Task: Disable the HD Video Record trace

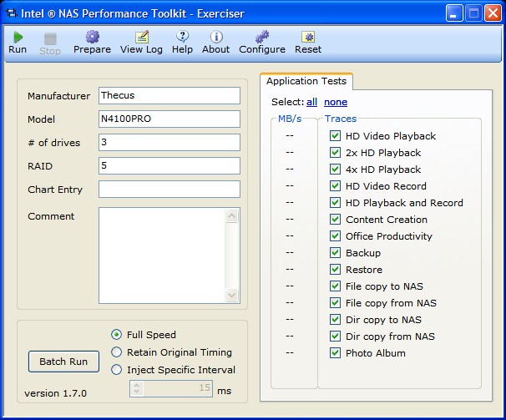Action: click(x=335, y=186)
